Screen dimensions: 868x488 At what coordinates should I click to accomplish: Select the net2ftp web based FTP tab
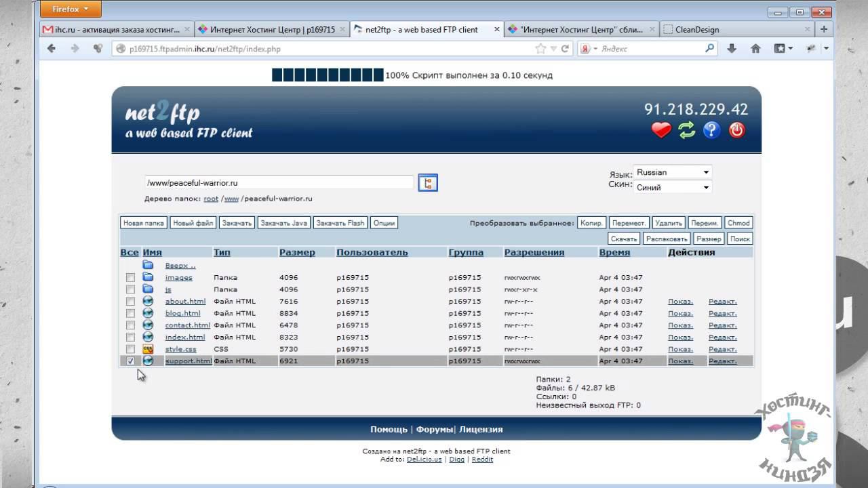click(x=427, y=29)
